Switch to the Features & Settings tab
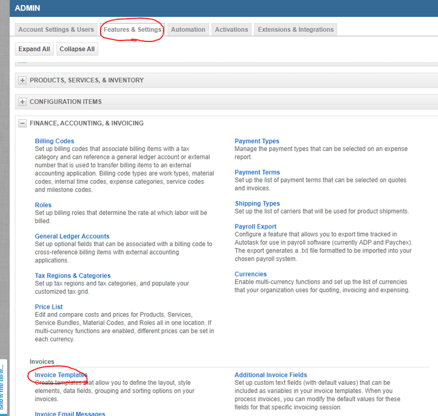The height and width of the screenshot is (416, 438). 132,29
